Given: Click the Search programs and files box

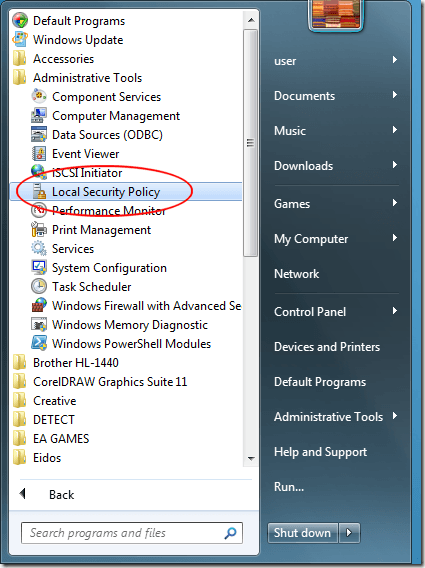Looking at the screenshot, I should [x=132, y=533].
